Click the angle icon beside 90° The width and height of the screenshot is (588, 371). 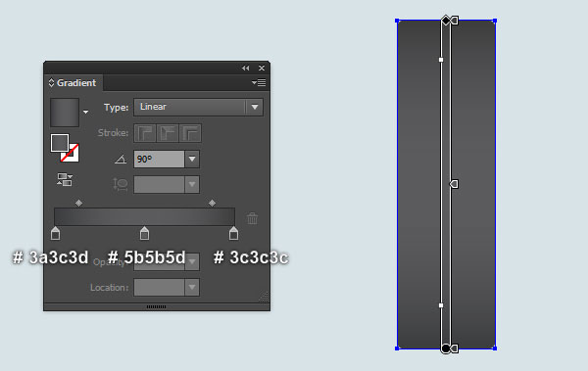pyautogui.click(x=121, y=160)
